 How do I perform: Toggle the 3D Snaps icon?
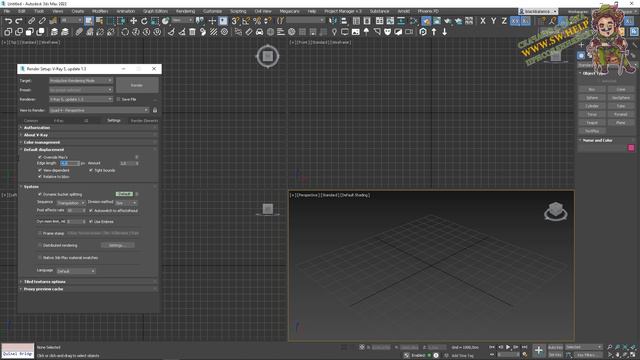click(236, 21)
